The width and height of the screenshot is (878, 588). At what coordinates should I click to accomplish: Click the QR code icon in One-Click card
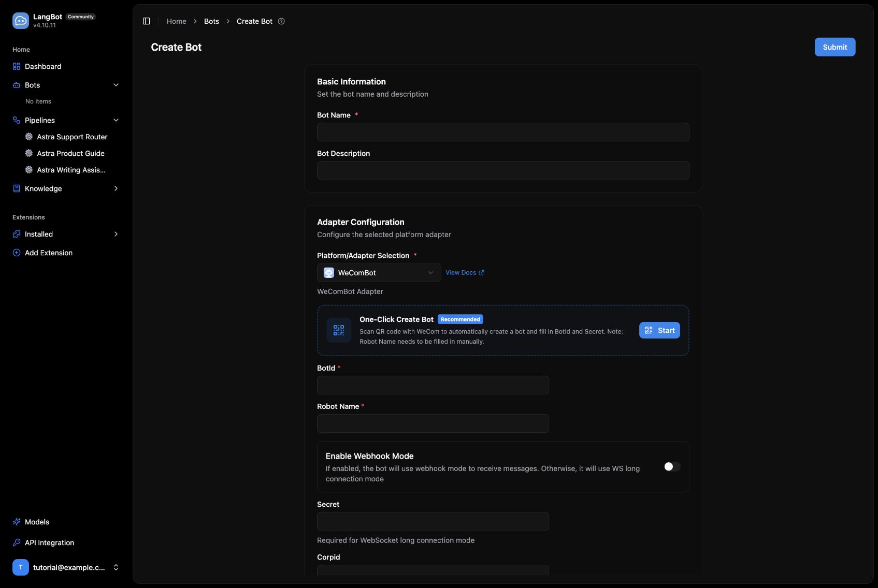[x=339, y=330]
